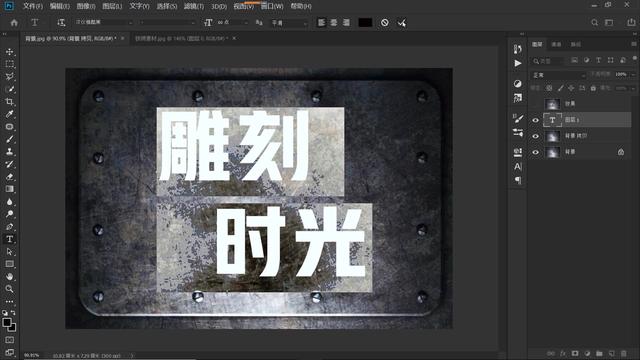
Task: Hide the bottom locked background layer
Action: point(536,152)
